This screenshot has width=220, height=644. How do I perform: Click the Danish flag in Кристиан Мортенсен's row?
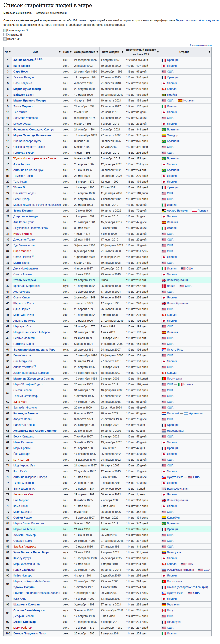164,286
